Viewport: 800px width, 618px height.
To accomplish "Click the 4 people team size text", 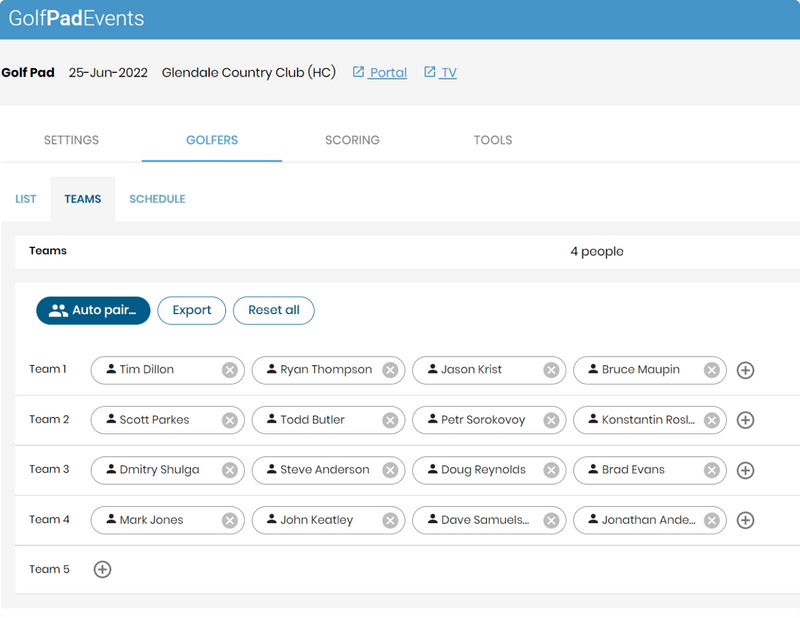I will point(597,252).
